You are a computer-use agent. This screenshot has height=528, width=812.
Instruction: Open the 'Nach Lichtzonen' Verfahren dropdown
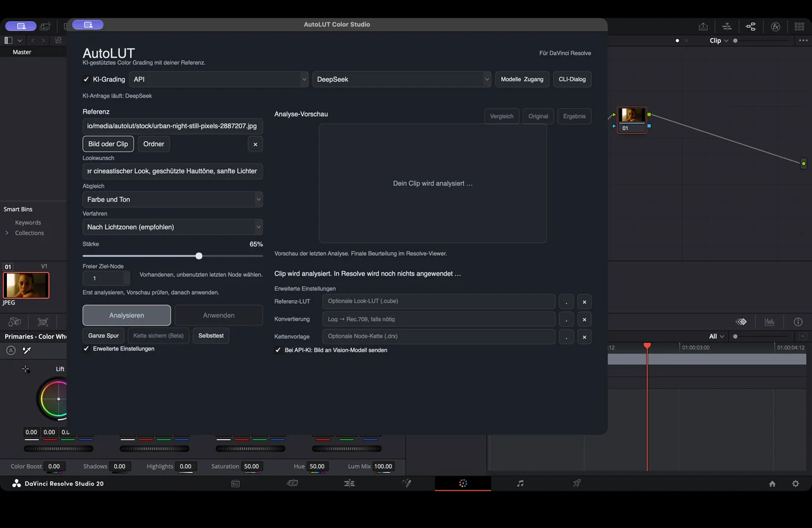point(173,227)
